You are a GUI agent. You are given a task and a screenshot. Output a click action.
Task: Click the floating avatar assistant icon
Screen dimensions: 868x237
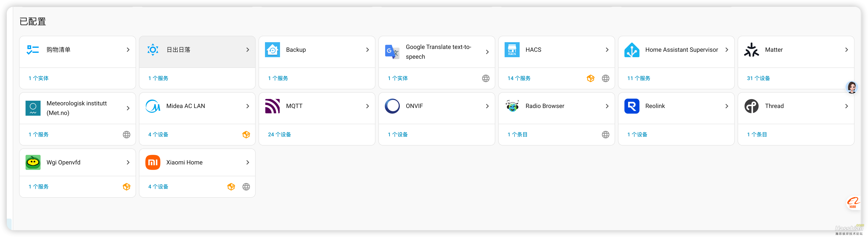click(852, 88)
